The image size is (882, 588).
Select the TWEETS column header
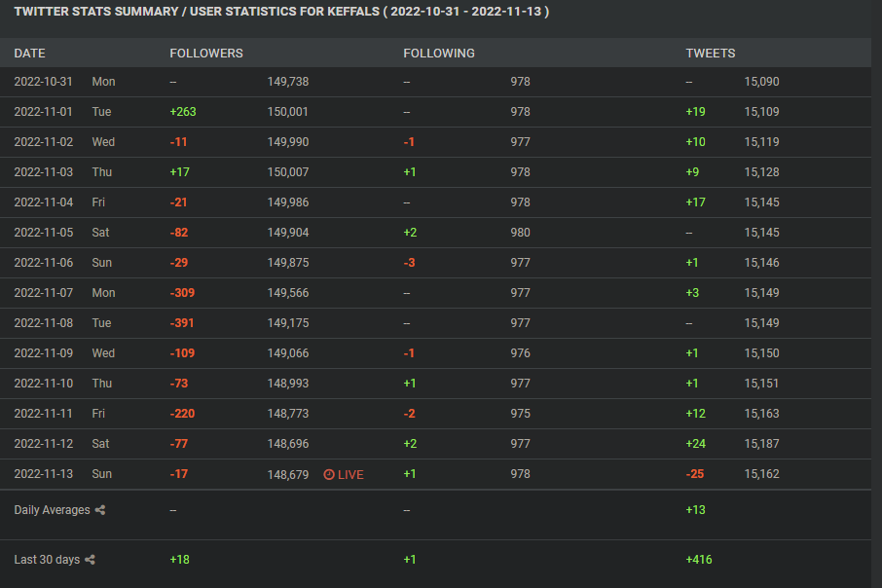coord(711,54)
